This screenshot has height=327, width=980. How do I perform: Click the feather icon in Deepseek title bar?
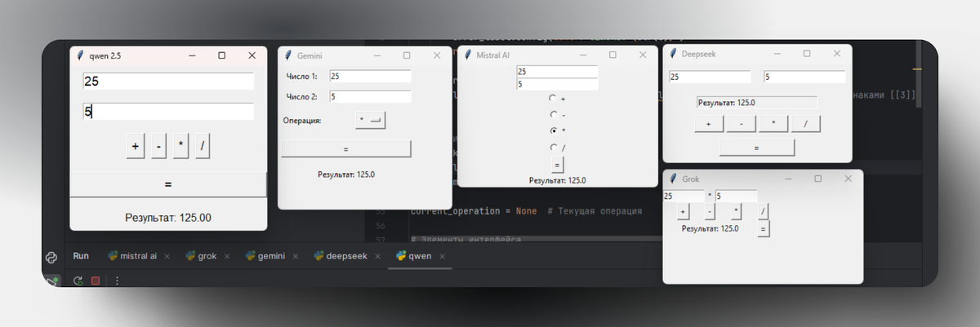tap(673, 54)
